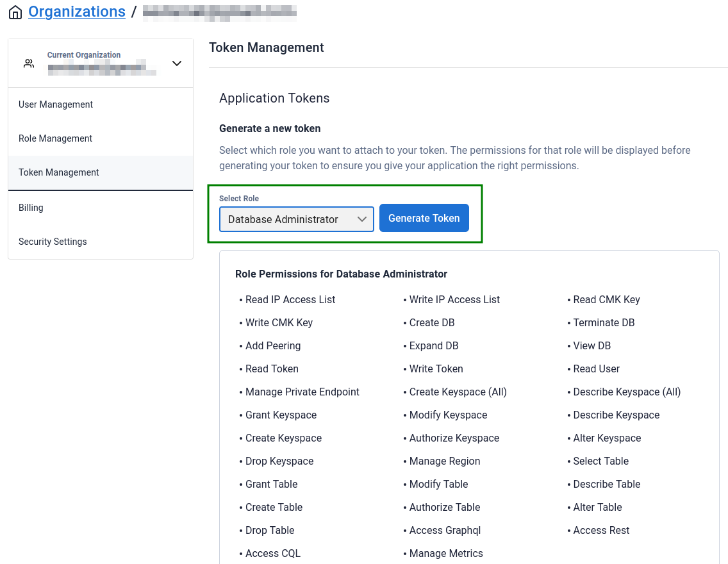The height and width of the screenshot is (564, 728).
Task: Click the 'Write CMK Key' permission
Action: (x=279, y=322)
